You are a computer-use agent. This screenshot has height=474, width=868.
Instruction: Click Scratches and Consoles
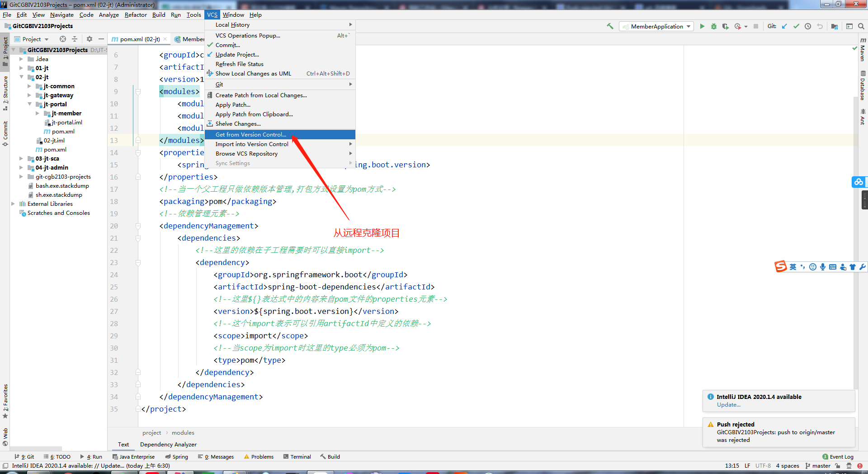[55, 213]
